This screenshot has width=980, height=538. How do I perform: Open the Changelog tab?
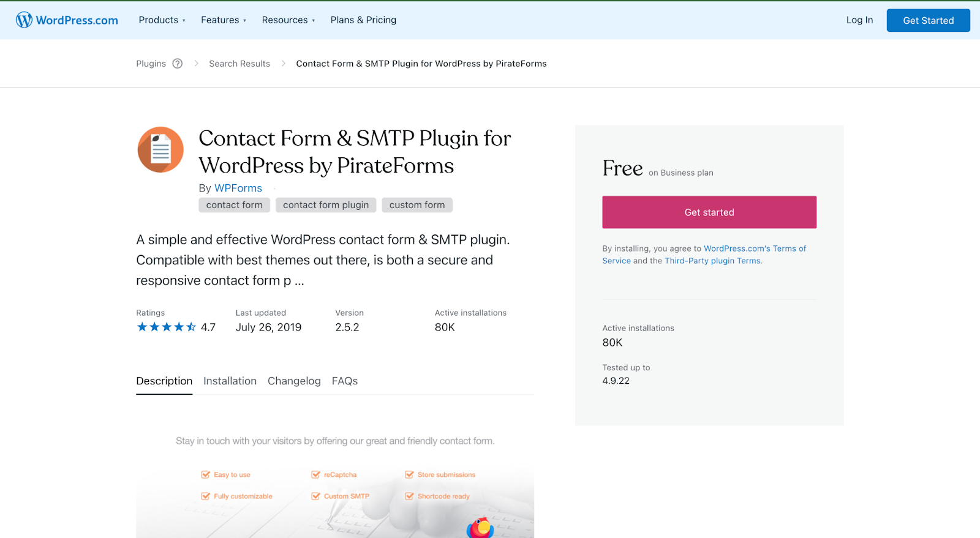tap(294, 381)
